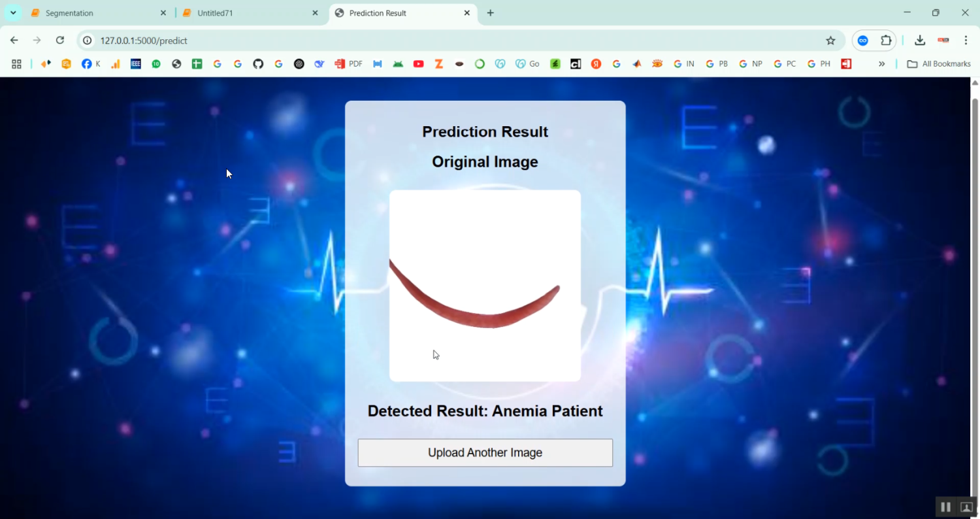Open the Yandex bookmark
The width and height of the screenshot is (980, 519).
pyautogui.click(x=595, y=63)
